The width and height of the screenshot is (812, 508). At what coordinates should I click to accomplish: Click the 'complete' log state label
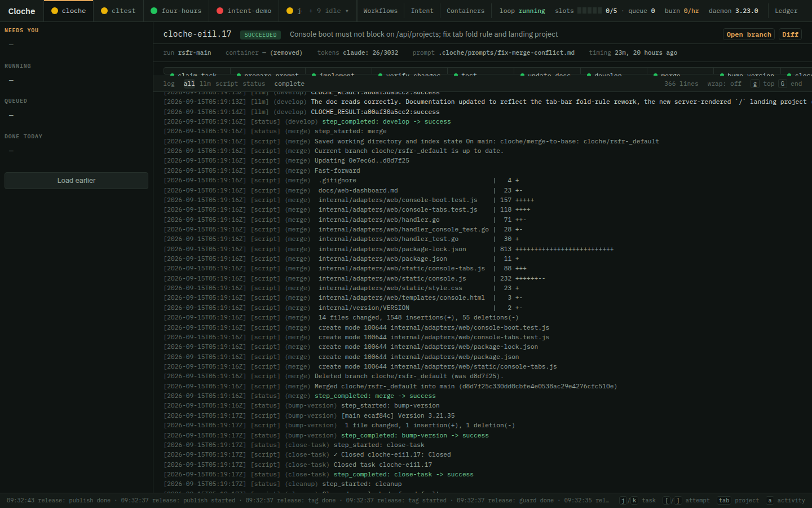point(289,84)
